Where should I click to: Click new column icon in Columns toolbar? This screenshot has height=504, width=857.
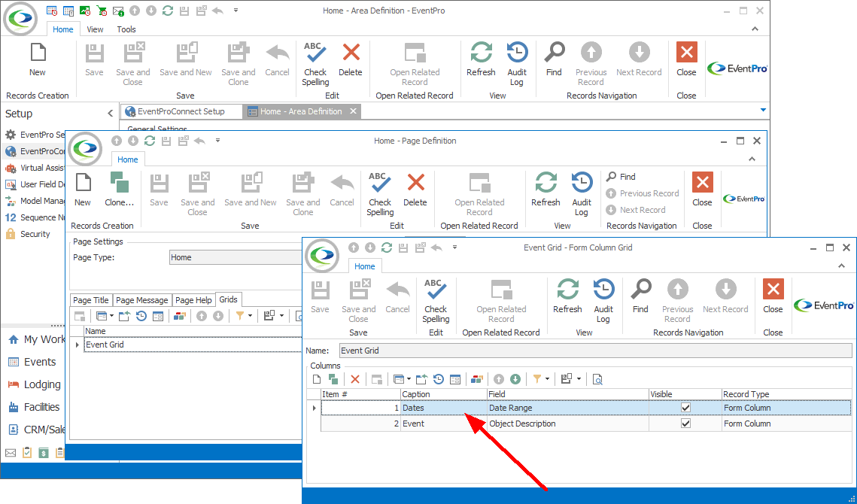point(317,379)
